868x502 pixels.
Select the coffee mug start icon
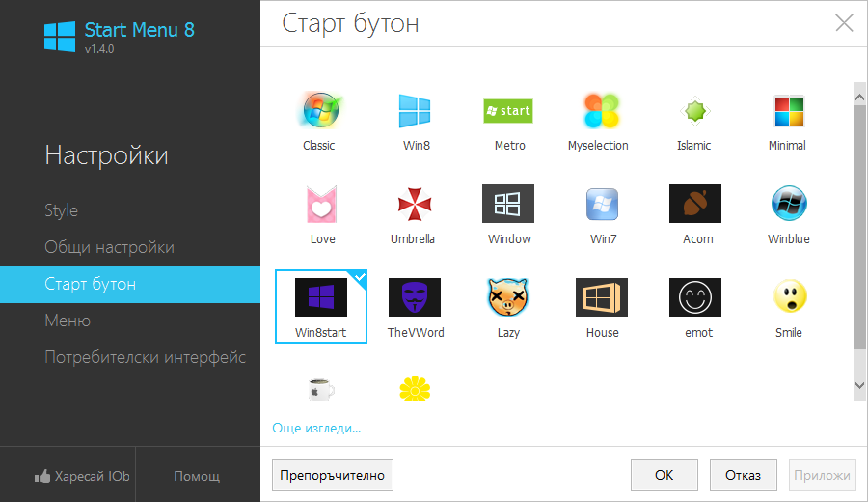[x=320, y=389]
